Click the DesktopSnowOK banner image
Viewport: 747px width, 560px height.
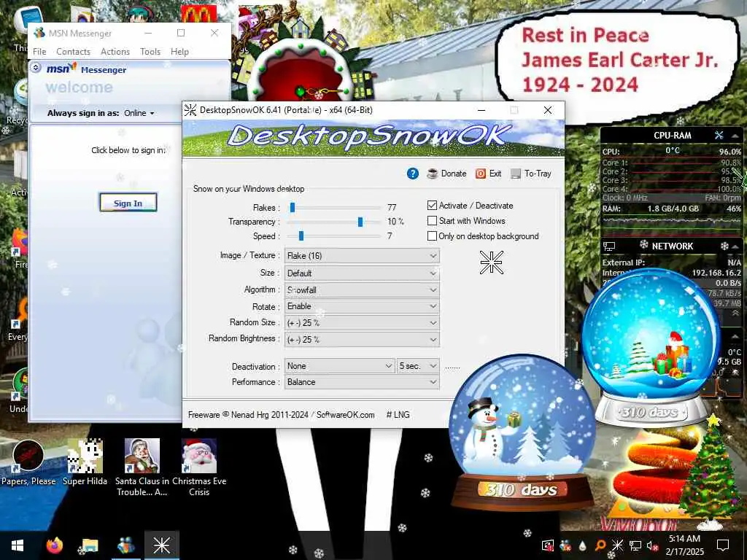click(373, 138)
